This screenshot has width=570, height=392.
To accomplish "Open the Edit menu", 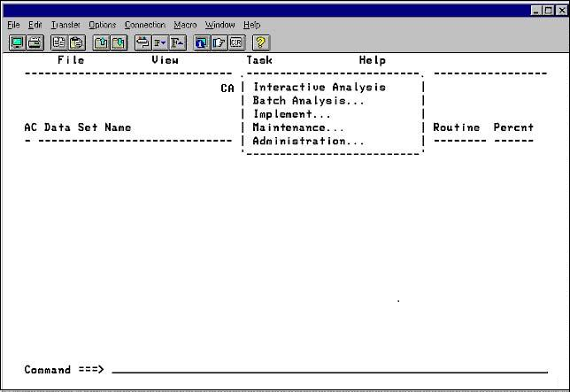I will [35, 25].
